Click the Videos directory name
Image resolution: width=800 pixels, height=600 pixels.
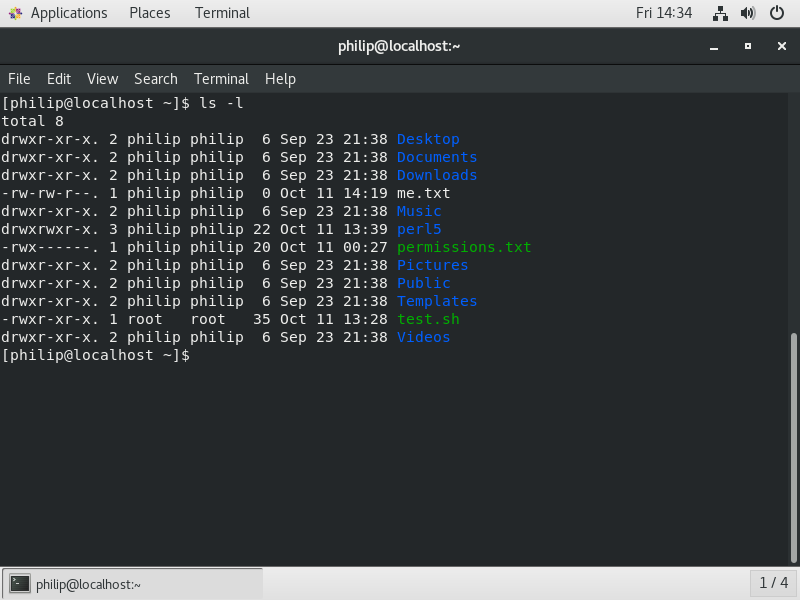pyautogui.click(x=423, y=337)
